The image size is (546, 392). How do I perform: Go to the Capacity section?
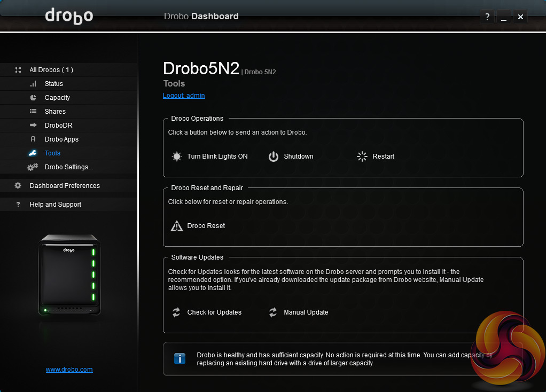click(57, 98)
